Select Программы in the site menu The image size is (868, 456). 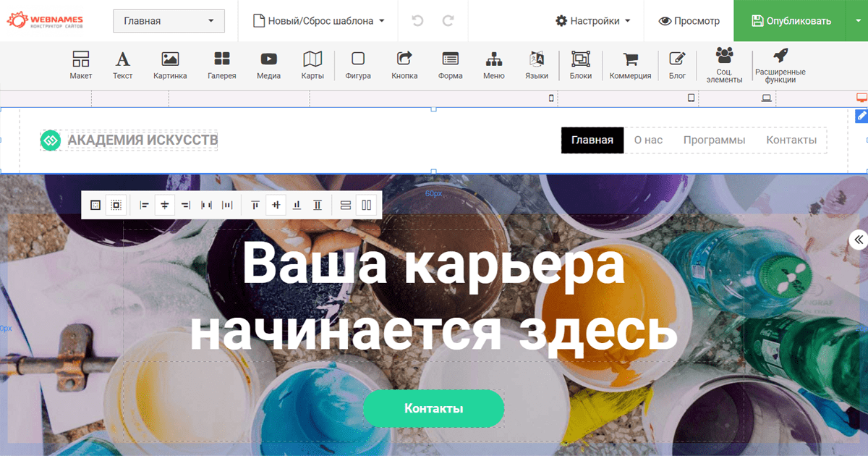(x=715, y=140)
